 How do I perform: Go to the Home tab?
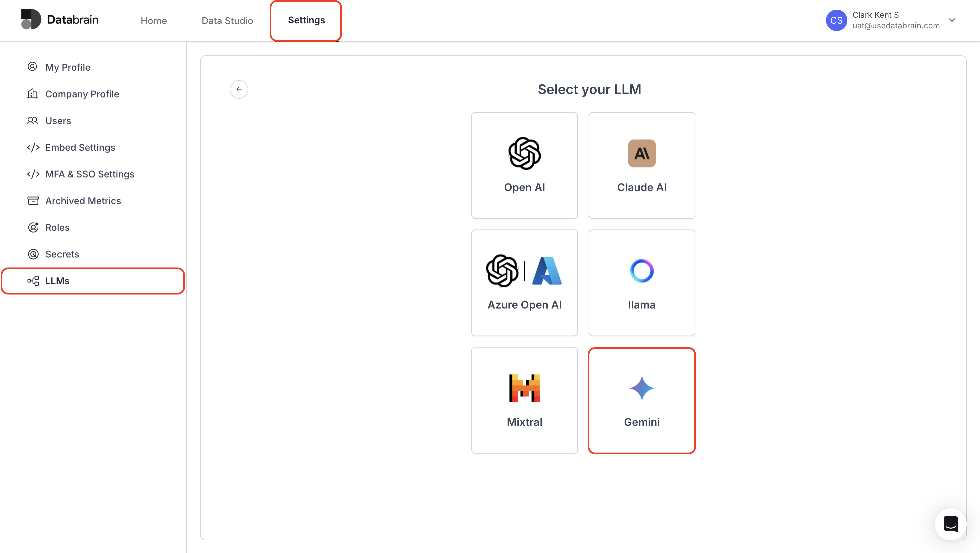(x=154, y=21)
